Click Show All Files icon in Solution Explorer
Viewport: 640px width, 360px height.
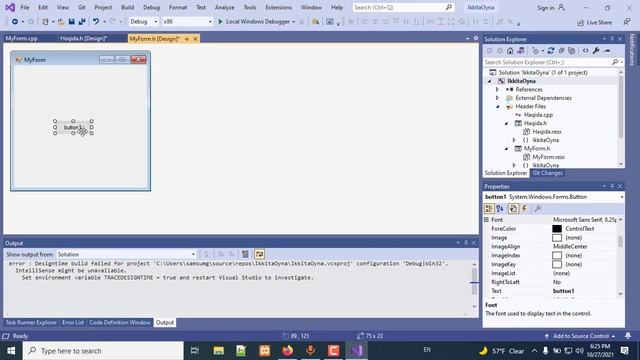point(572,51)
